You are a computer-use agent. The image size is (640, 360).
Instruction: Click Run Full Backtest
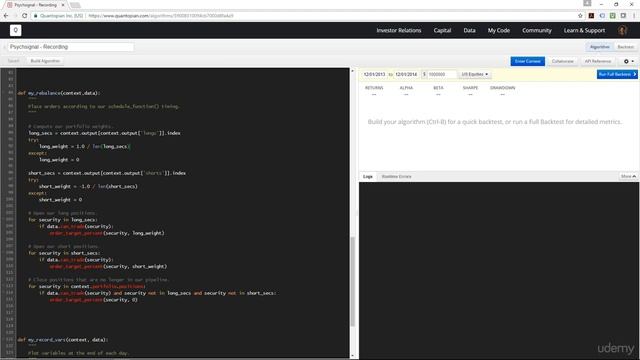click(x=617, y=74)
